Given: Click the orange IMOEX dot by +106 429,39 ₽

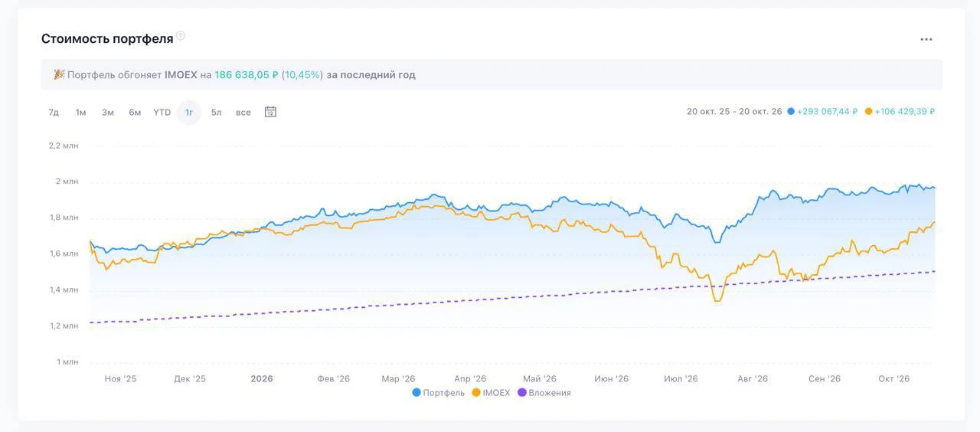Looking at the screenshot, I should tap(868, 112).
